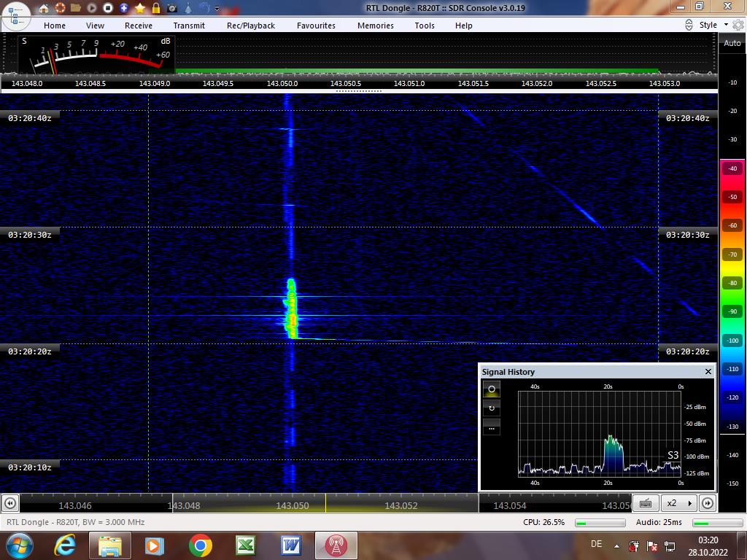Toggle ribbon collapse arrows beside Style
The width and height of the screenshot is (747, 560).
pos(689,25)
